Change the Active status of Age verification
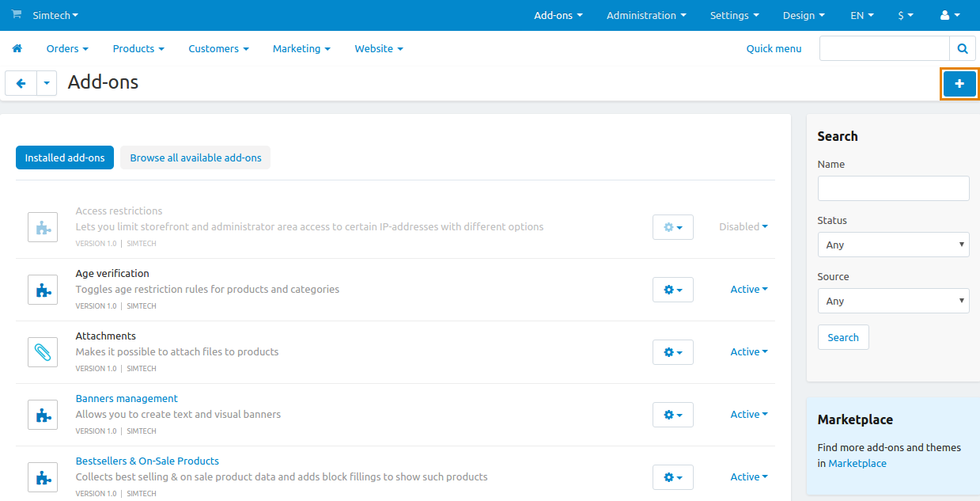The image size is (980, 501). [749, 289]
